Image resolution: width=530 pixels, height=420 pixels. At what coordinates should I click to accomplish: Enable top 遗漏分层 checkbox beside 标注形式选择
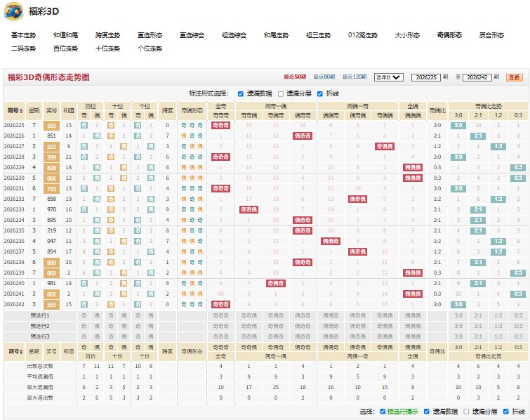pyautogui.click(x=281, y=93)
